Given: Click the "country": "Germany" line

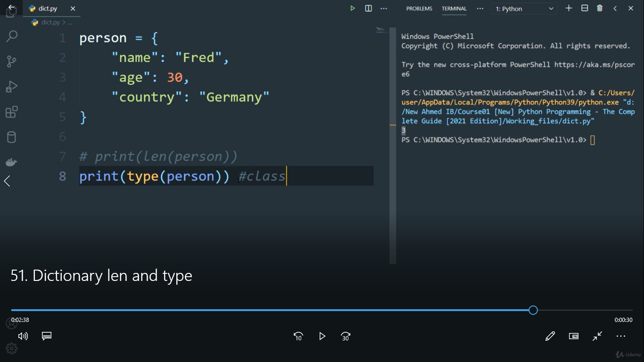Looking at the screenshot, I should click(x=190, y=97).
